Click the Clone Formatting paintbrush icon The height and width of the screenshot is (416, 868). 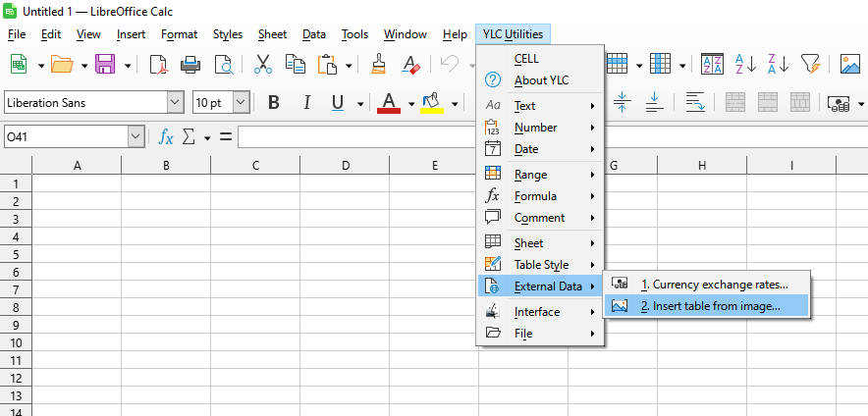[x=378, y=65]
